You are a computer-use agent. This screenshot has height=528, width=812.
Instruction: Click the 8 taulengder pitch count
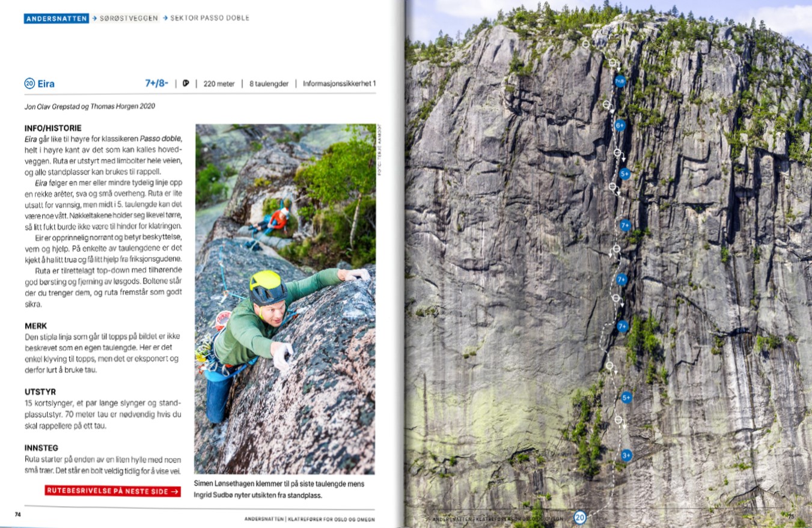[269, 84]
